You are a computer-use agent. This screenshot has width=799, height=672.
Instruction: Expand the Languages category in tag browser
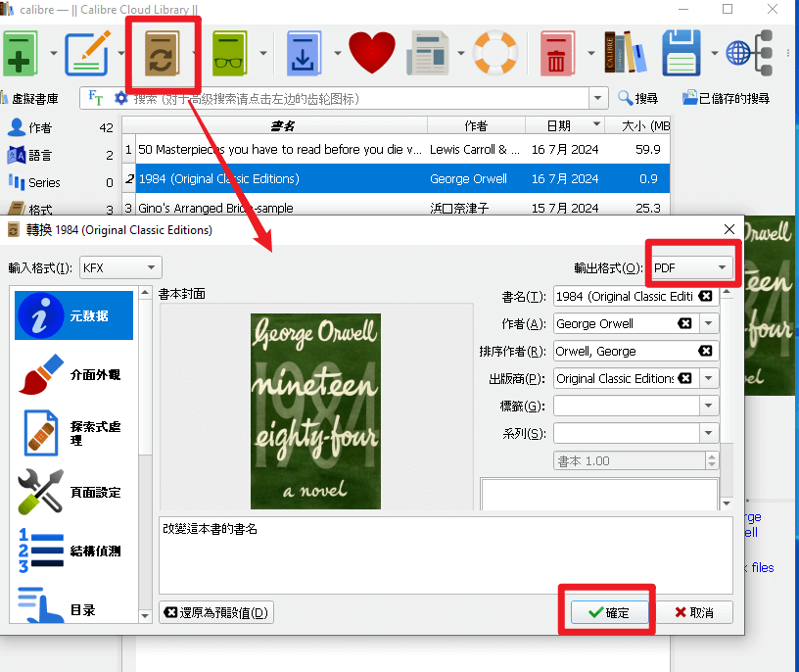tap(60, 155)
